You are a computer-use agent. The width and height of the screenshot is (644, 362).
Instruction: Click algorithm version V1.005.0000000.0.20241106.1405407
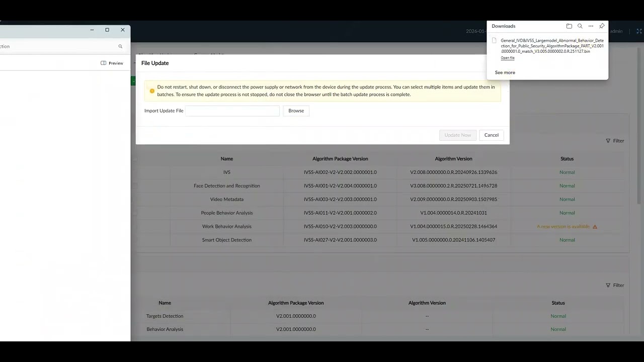pyautogui.click(x=454, y=240)
